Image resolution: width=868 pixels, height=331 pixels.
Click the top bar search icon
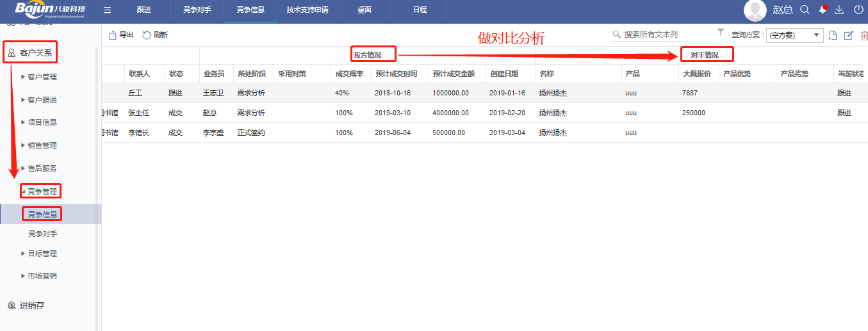pyautogui.click(x=805, y=10)
